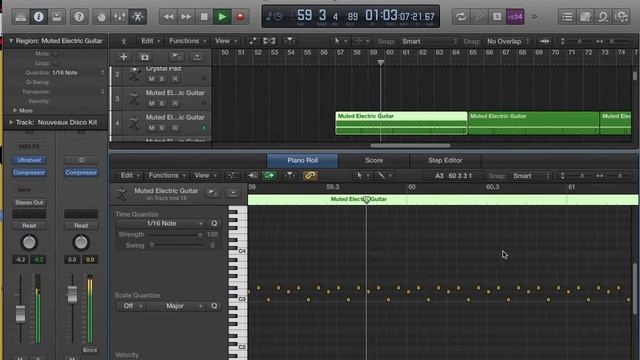Toggle the yellow Link button in Piano Roll

pos(310,176)
